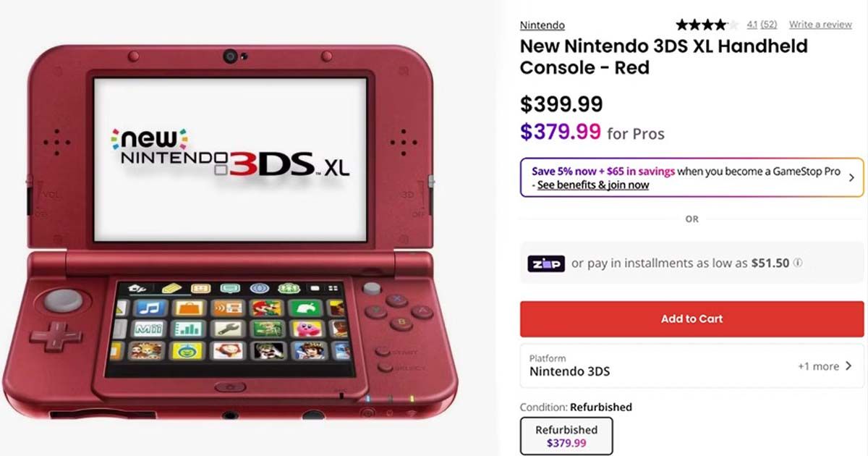This screenshot has height=456, width=868.
Task: Click the star rating display
Action: [x=707, y=25]
